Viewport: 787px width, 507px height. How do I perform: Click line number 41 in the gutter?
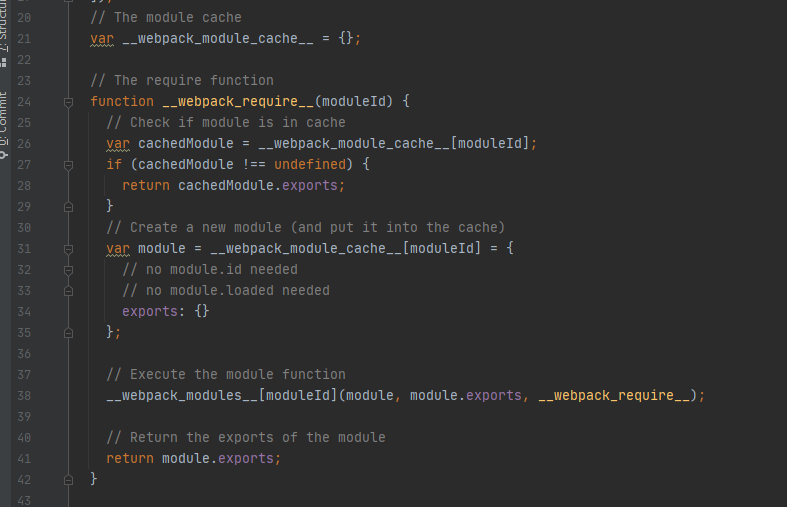[24, 459]
